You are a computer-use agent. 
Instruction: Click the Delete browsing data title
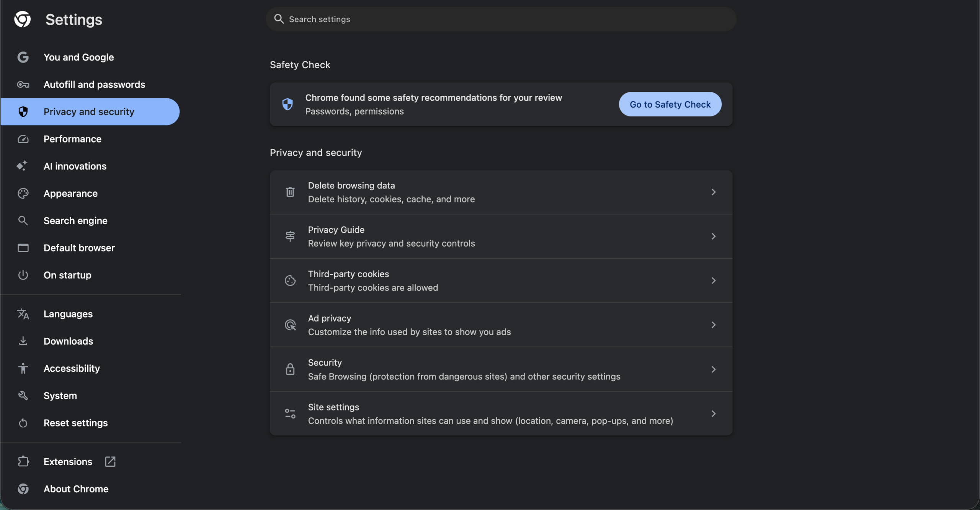351,185
